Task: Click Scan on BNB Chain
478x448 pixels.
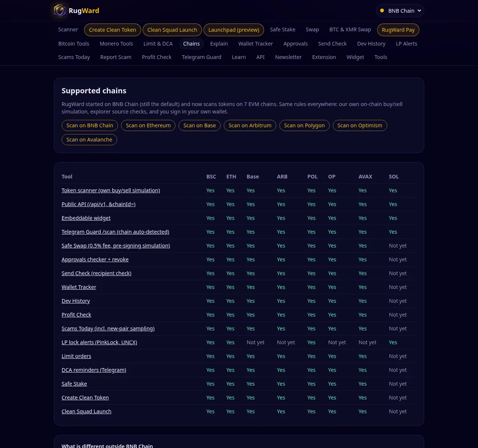Action: [90, 125]
